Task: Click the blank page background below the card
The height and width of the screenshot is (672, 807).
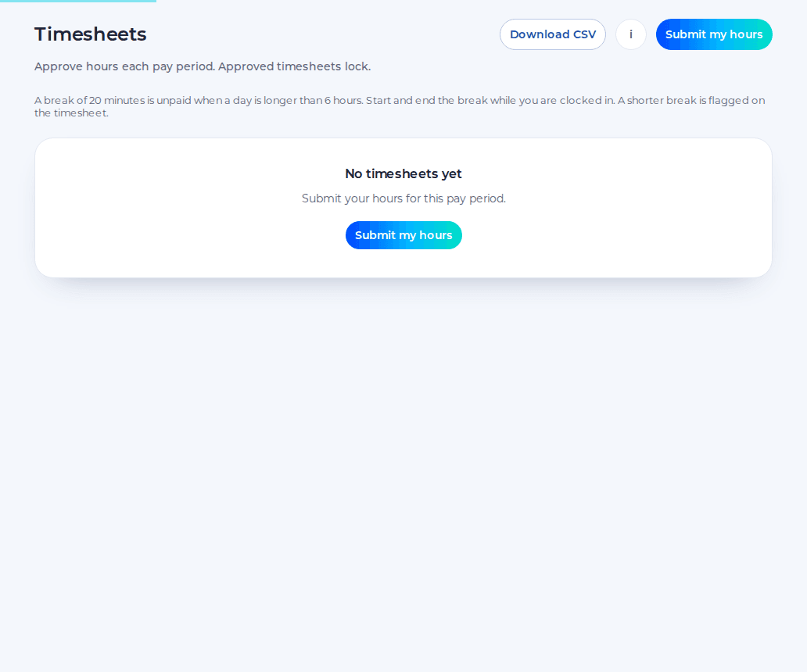Action: point(403,463)
